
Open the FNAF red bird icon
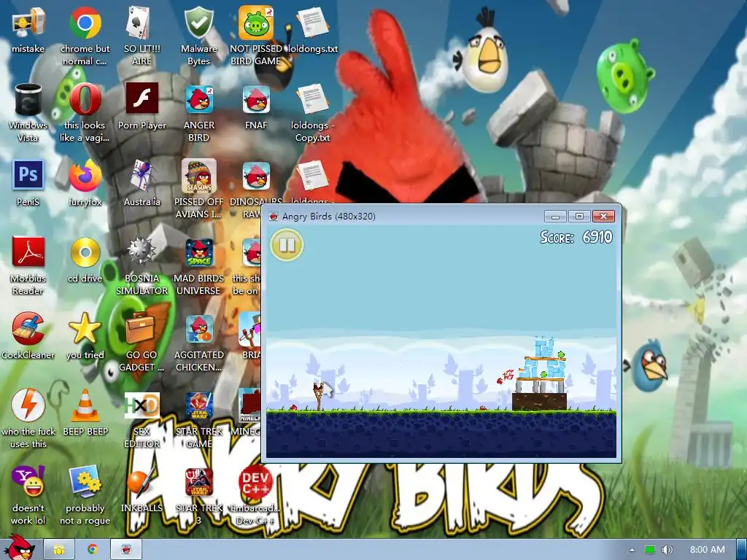tap(256, 99)
